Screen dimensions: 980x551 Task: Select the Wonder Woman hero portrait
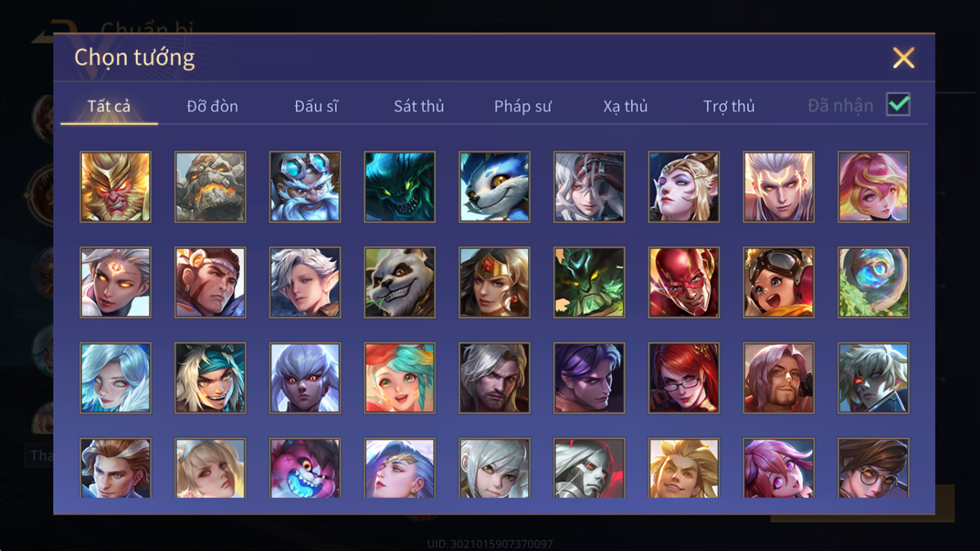(494, 282)
